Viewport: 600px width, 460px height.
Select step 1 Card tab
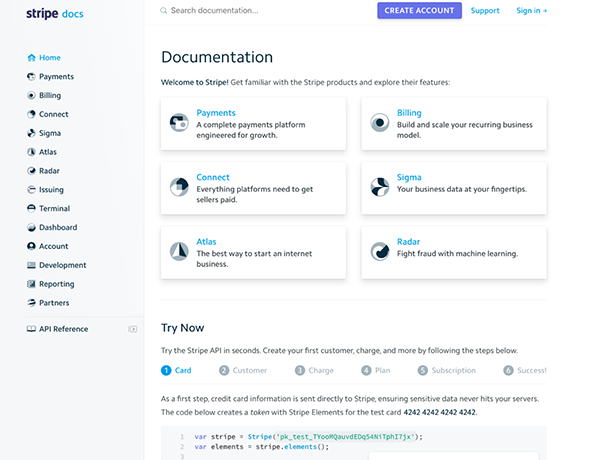[176, 370]
